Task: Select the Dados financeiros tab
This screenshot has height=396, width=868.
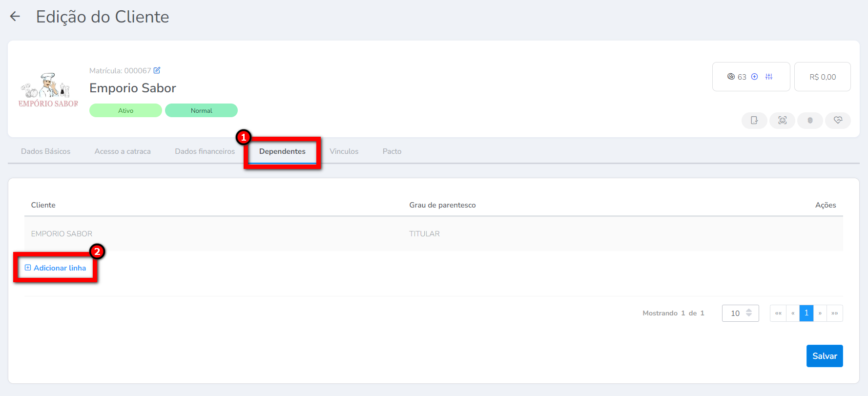Action: point(205,151)
